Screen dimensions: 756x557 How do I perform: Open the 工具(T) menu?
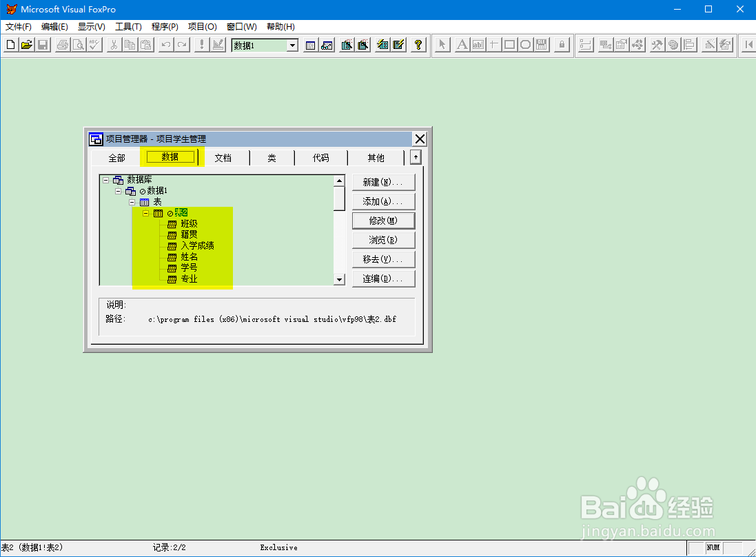tap(128, 26)
